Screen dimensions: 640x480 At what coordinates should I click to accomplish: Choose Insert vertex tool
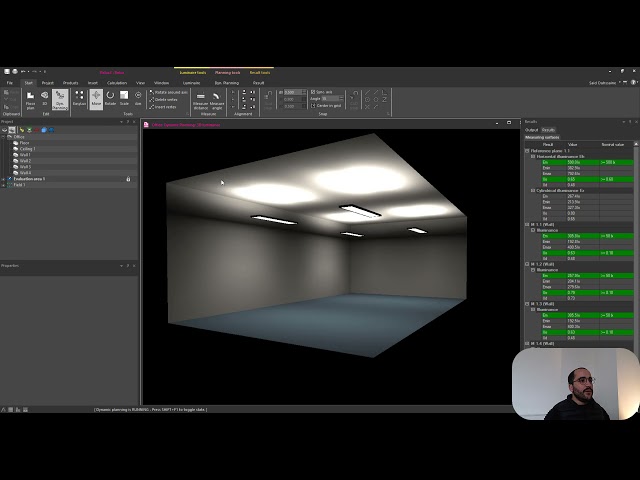(163, 107)
